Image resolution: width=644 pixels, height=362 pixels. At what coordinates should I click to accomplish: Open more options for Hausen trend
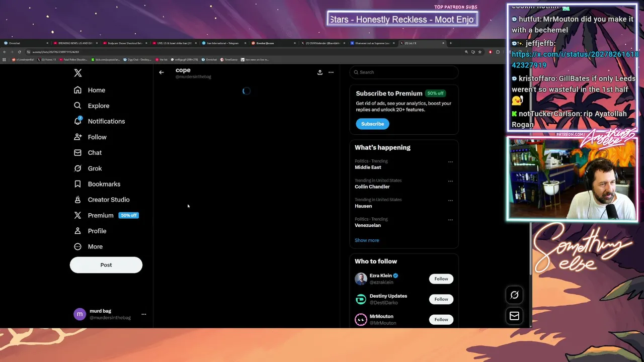point(450,201)
